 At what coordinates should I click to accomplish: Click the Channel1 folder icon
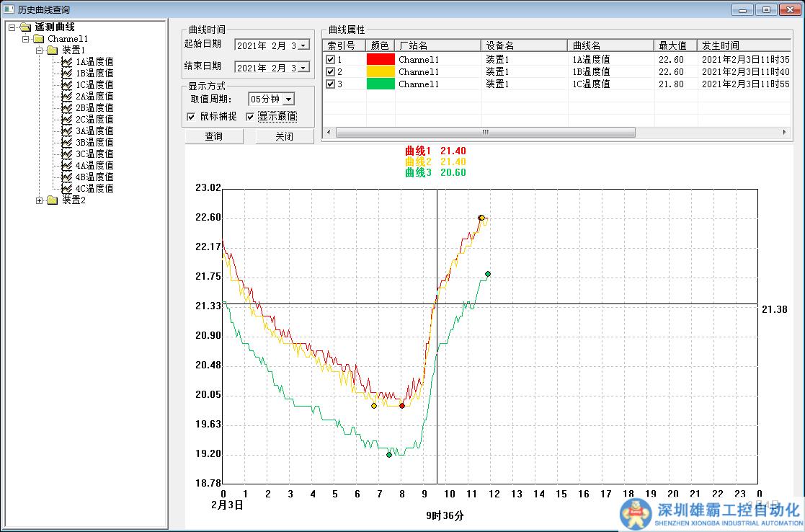click(39, 39)
